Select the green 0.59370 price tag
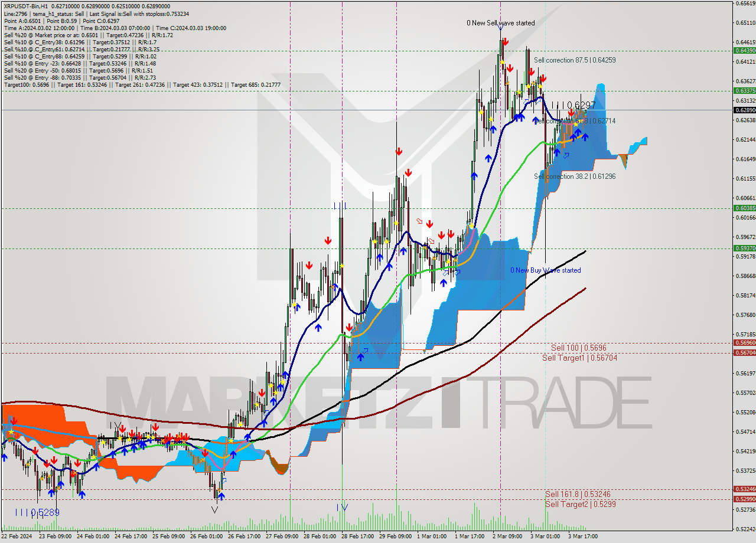 point(744,248)
